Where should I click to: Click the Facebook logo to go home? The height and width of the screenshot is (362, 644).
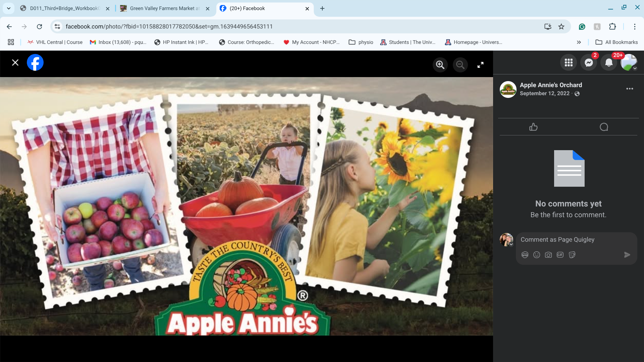click(35, 63)
